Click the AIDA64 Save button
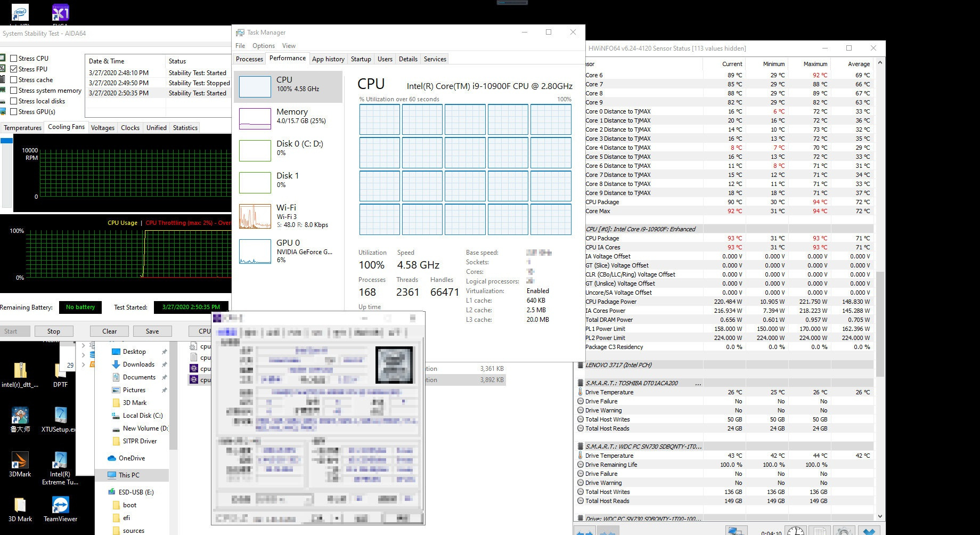Image resolution: width=980 pixels, height=535 pixels. (x=152, y=331)
